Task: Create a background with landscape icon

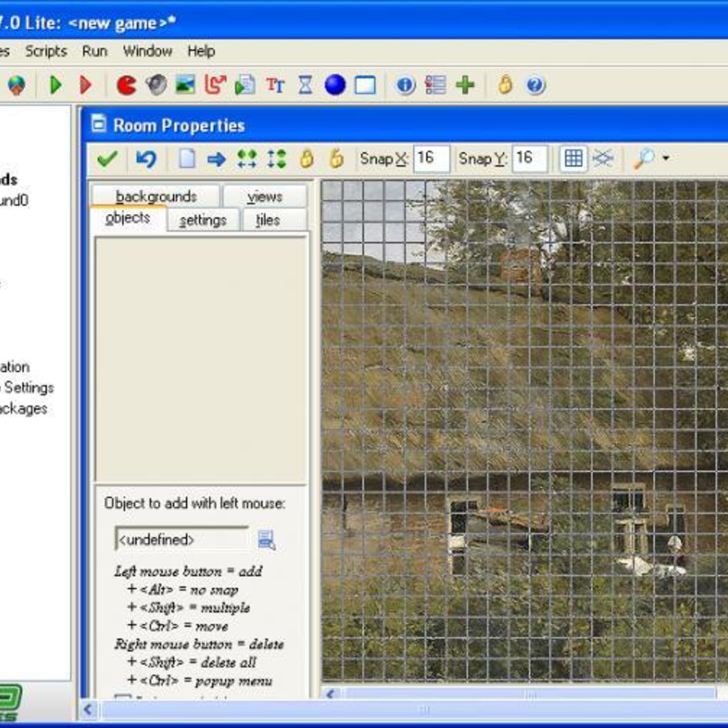Action: [x=186, y=85]
